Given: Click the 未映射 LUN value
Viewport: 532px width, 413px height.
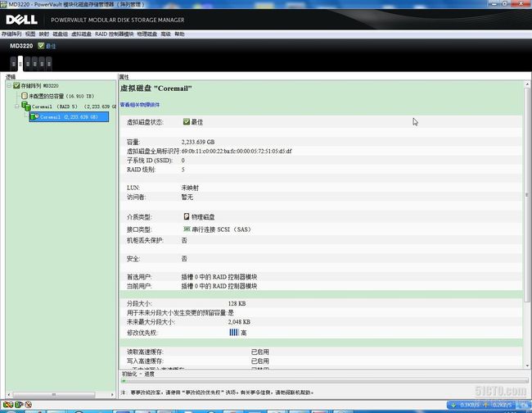Looking at the screenshot, I should [x=190, y=188].
